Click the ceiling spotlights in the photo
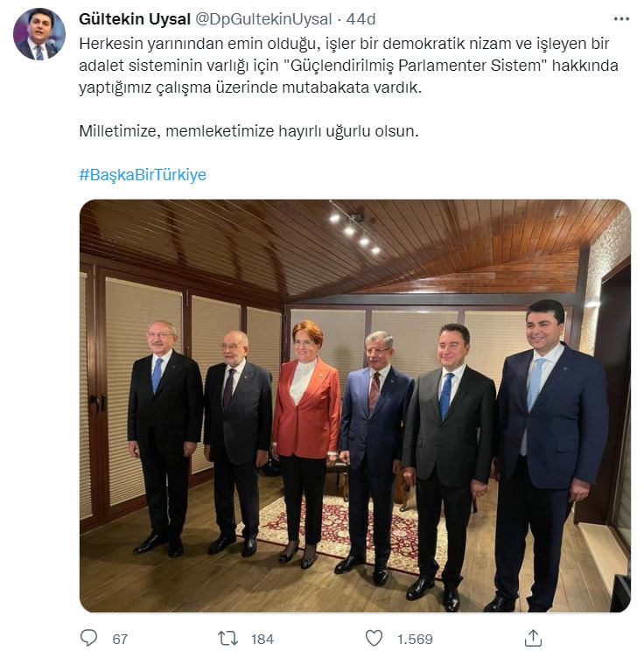 (x=355, y=229)
